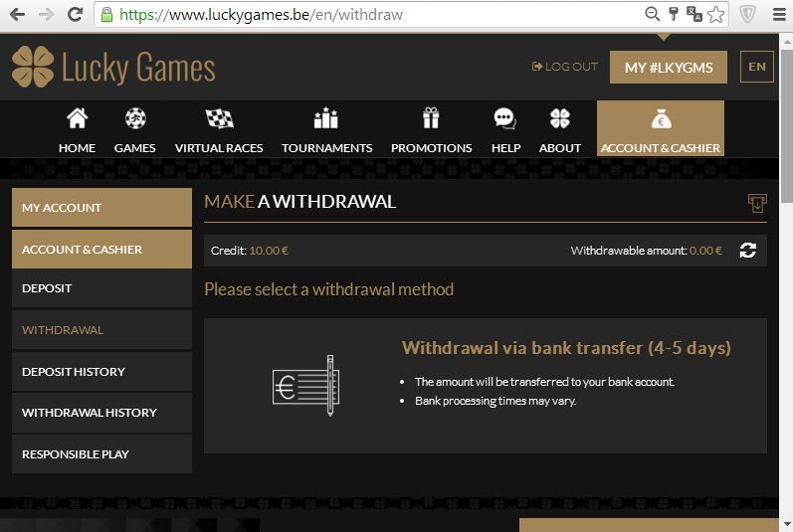Switch language using the EN selector
The image size is (793, 532).
(756, 67)
